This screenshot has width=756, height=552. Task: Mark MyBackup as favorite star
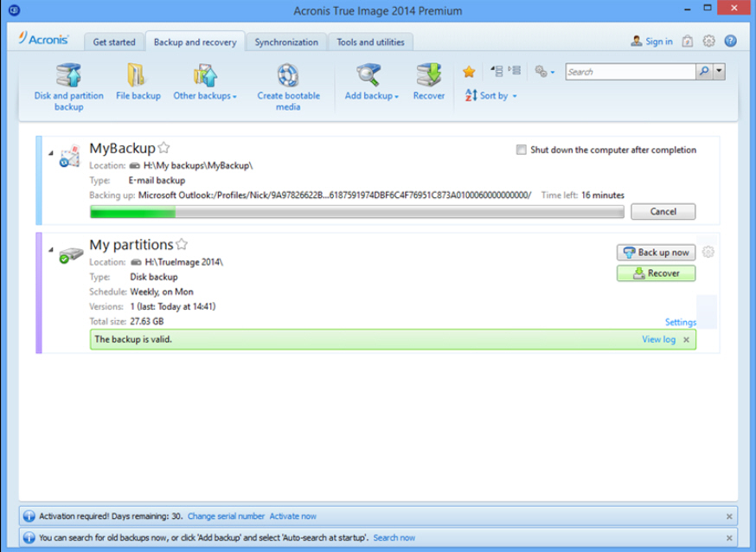[x=163, y=148]
